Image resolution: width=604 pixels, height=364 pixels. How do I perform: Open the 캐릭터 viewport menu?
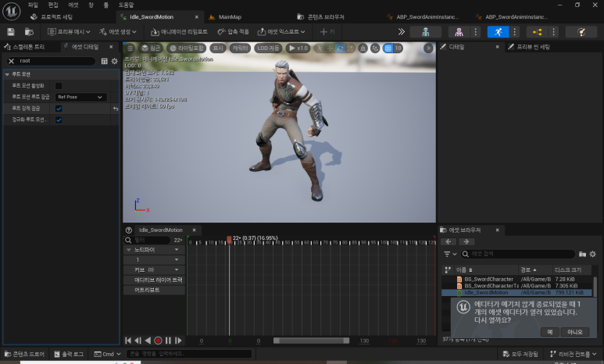click(241, 48)
